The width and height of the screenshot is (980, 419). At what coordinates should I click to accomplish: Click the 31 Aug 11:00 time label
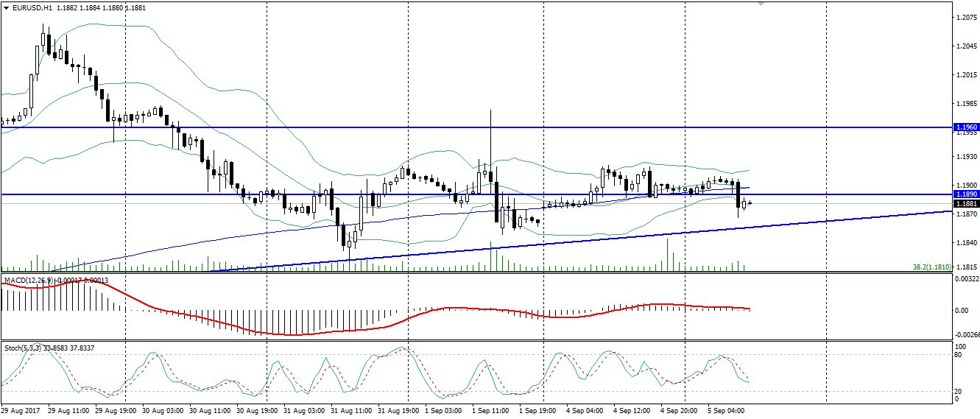[352, 409]
